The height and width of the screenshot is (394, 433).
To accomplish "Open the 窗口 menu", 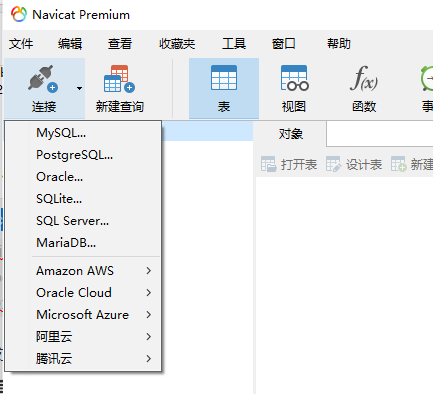I will [283, 44].
